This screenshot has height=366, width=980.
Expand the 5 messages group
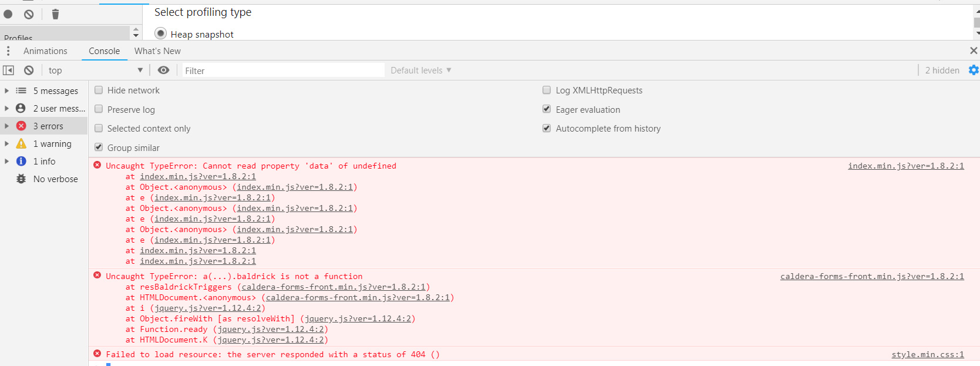coord(6,90)
